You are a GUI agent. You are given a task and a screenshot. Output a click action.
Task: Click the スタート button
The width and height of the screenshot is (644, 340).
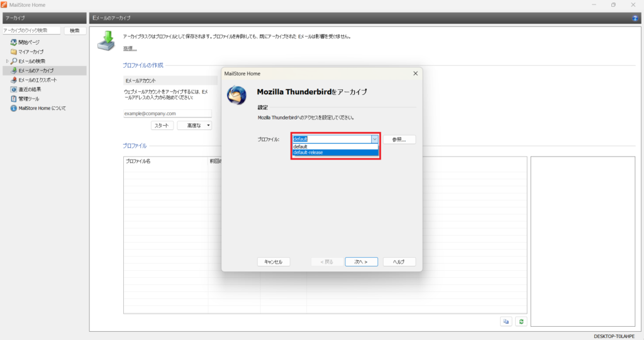click(162, 126)
